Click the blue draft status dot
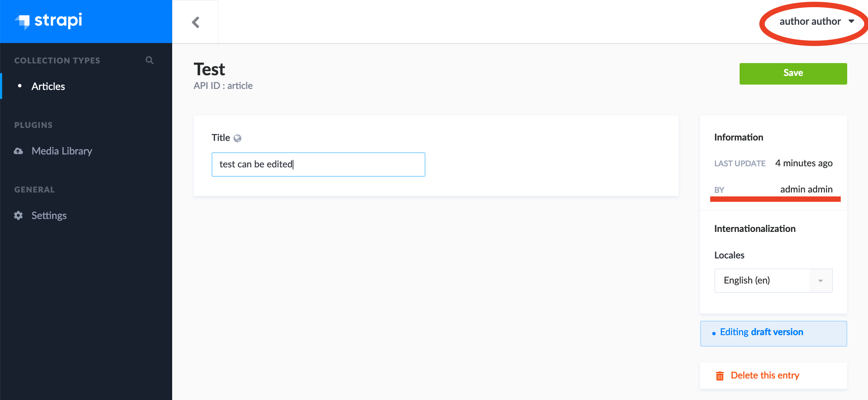The image size is (868, 400). point(714,333)
